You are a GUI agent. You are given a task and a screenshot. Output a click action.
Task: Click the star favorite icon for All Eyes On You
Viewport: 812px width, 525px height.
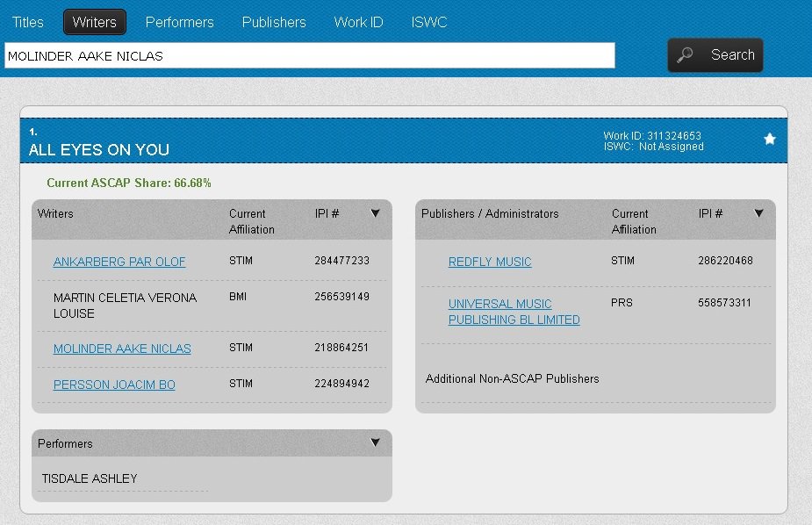point(770,139)
